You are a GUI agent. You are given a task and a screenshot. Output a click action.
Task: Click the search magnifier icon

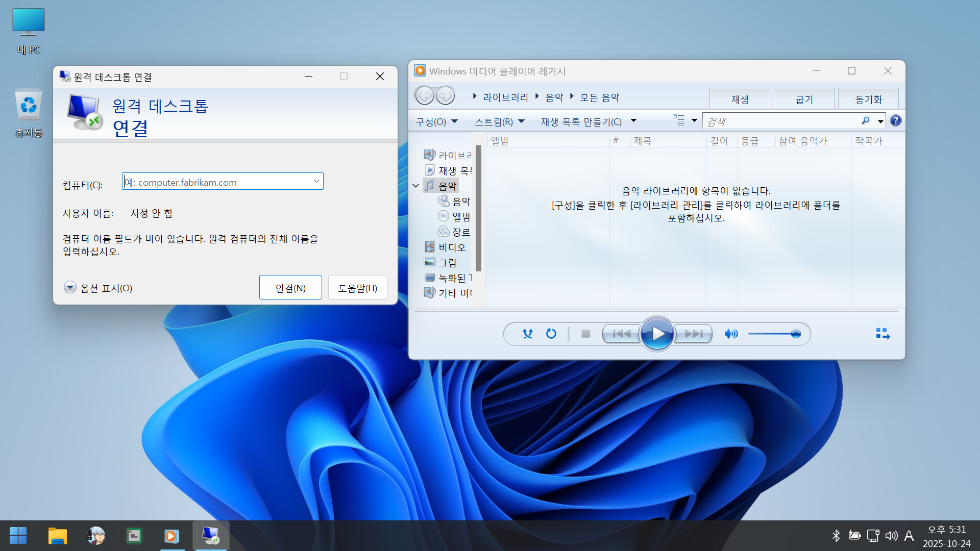pos(866,121)
